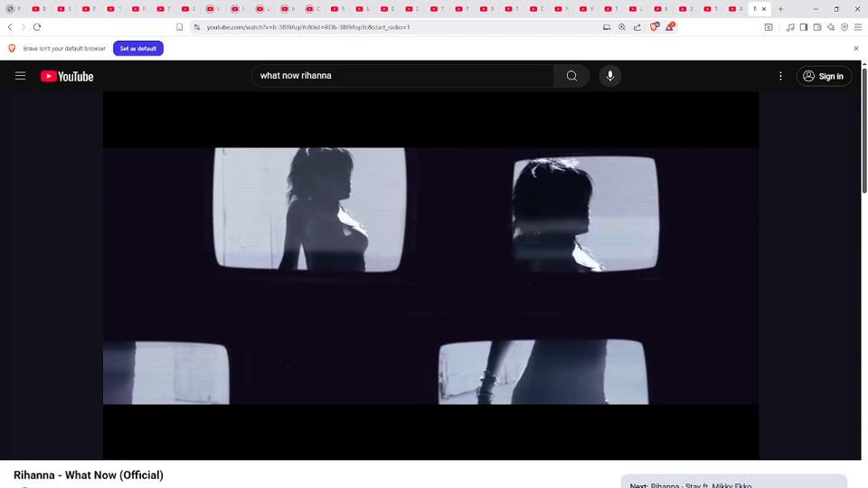Reload the page

tap(37, 27)
